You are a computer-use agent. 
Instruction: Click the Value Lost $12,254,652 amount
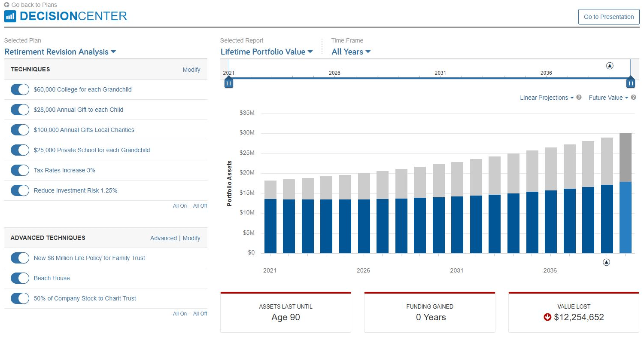[x=579, y=317]
